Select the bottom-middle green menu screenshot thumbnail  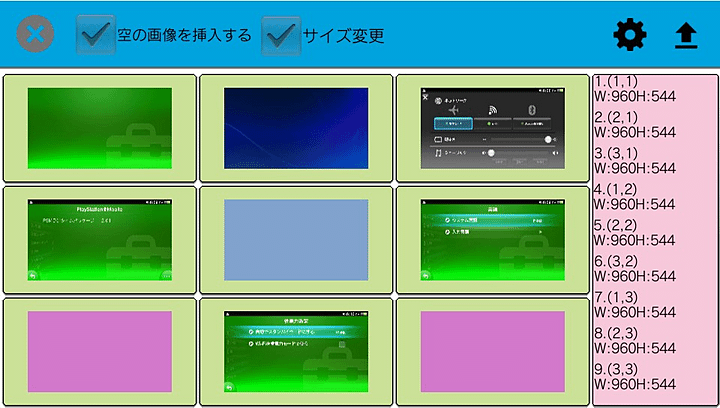pos(296,352)
